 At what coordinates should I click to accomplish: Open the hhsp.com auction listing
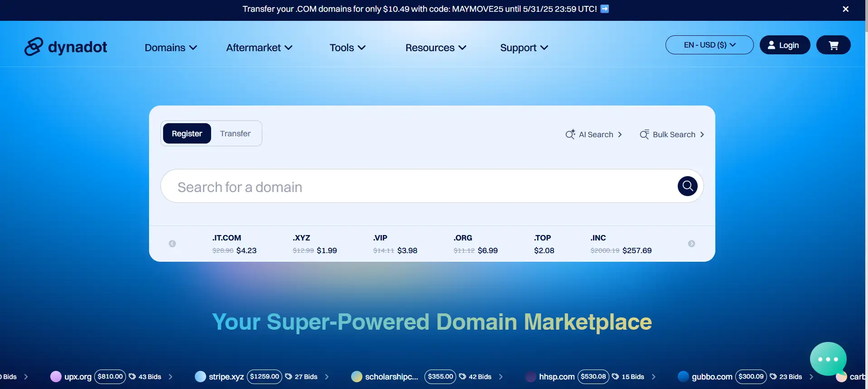click(x=557, y=377)
